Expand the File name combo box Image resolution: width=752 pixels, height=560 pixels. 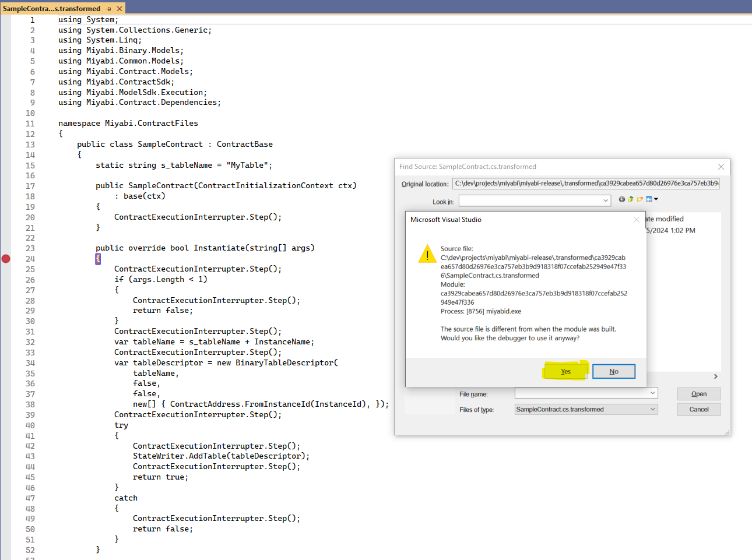[652, 393]
